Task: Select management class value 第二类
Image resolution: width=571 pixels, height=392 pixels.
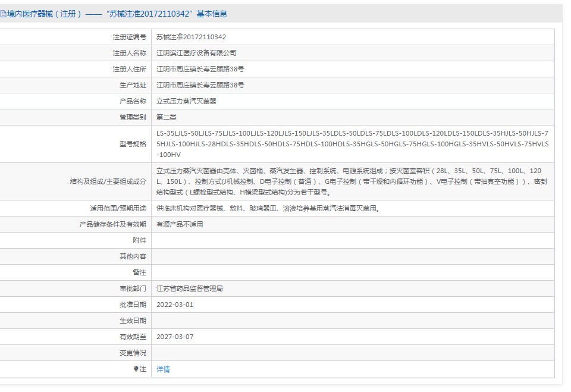Action: point(166,117)
